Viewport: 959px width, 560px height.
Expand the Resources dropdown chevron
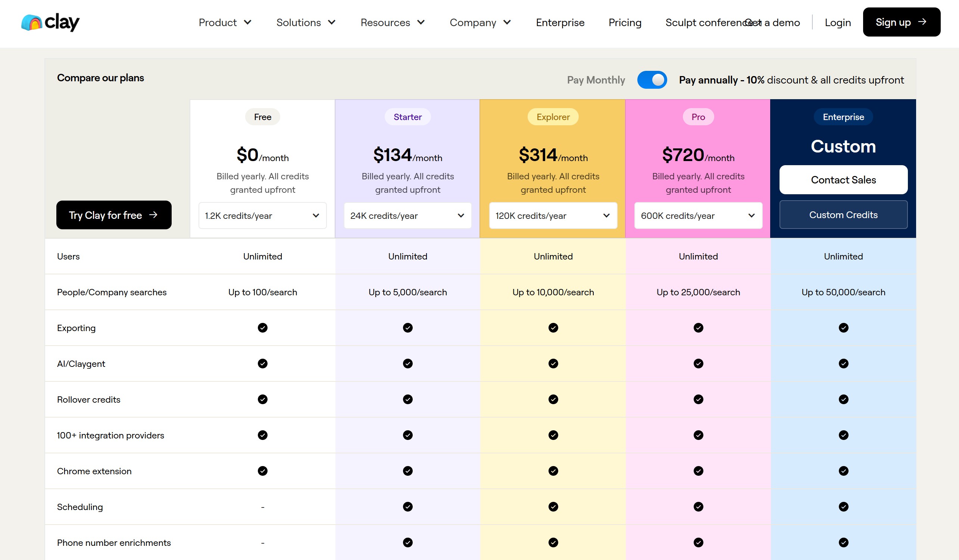(421, 22)
